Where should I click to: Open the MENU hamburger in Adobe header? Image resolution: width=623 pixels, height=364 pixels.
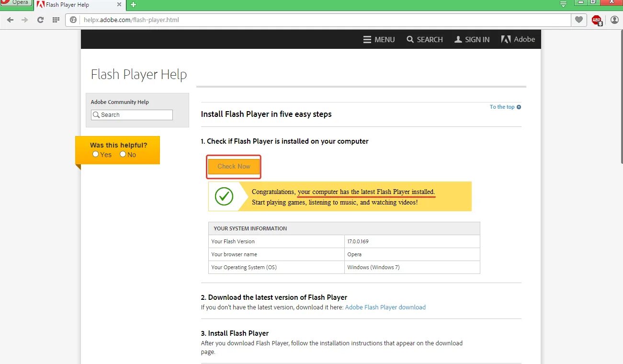(x=379, y=40)
